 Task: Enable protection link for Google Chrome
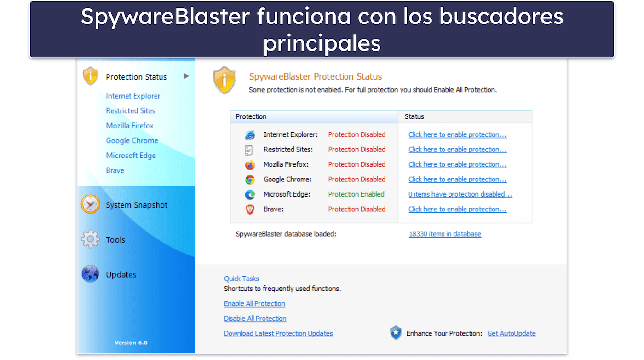click(x=458, y=179)
